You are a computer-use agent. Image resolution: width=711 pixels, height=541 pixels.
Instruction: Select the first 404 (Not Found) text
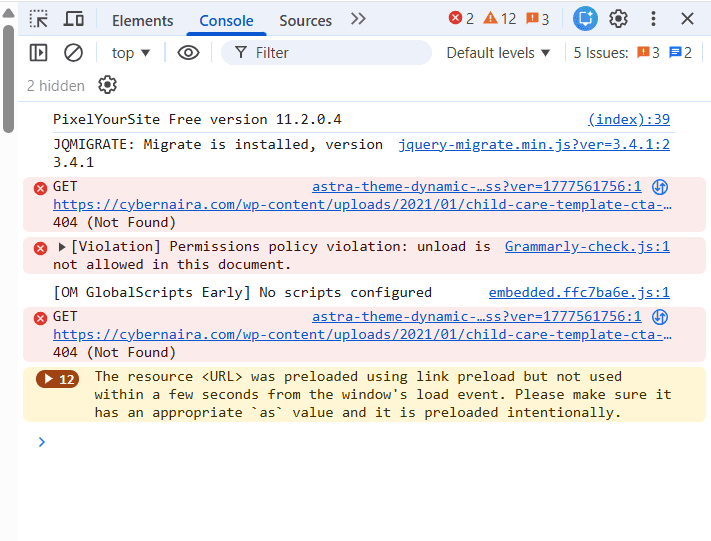[x=114, y=223]
